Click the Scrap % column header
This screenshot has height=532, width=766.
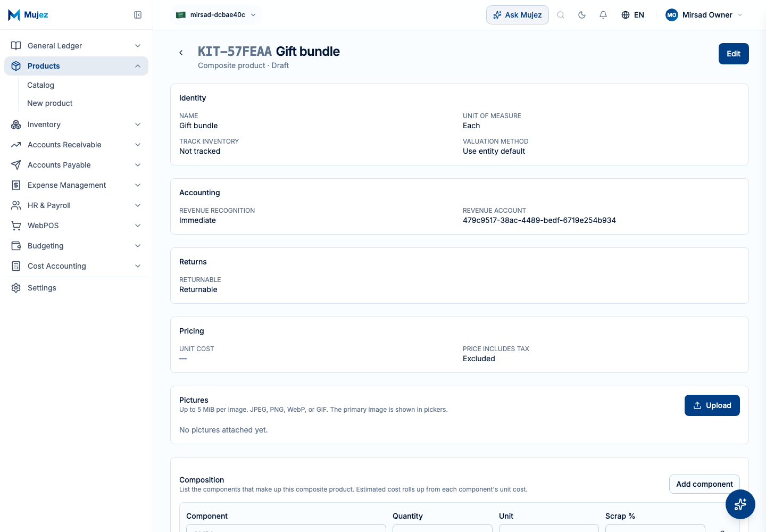click(620, 516)
